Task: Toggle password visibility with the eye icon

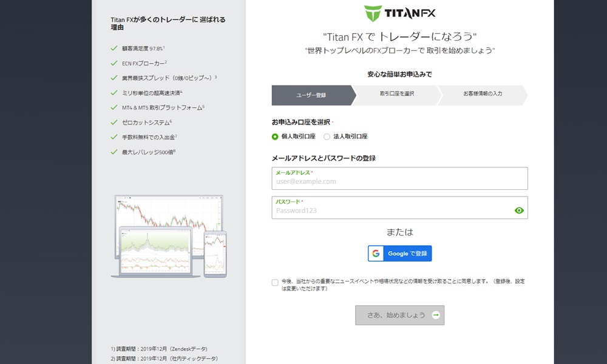Action: pos(519,210)
